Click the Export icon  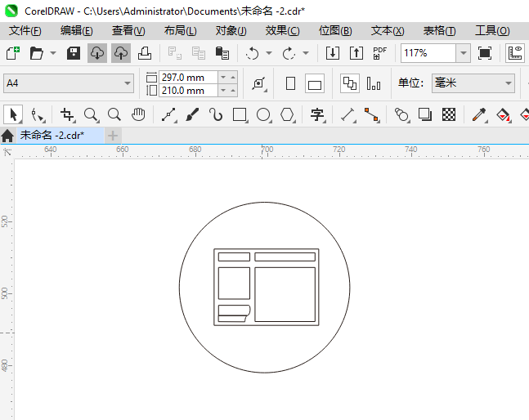click(356, 53)
